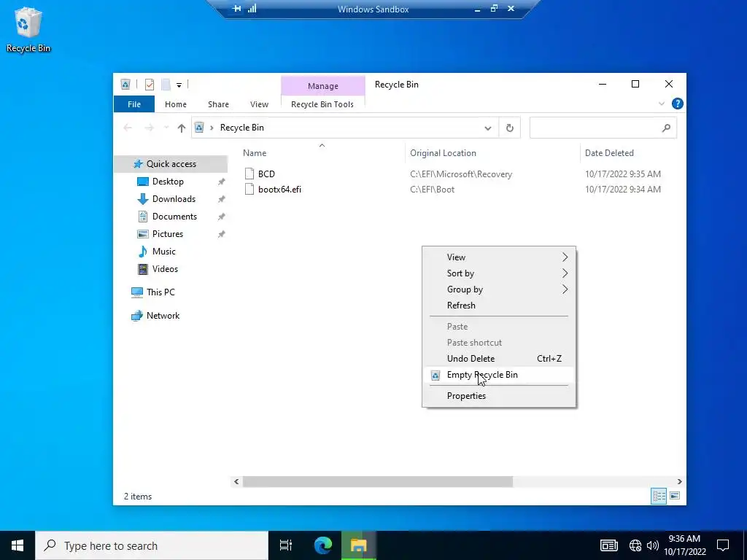Click in the search box of Recycle Bin

[603, 128]
